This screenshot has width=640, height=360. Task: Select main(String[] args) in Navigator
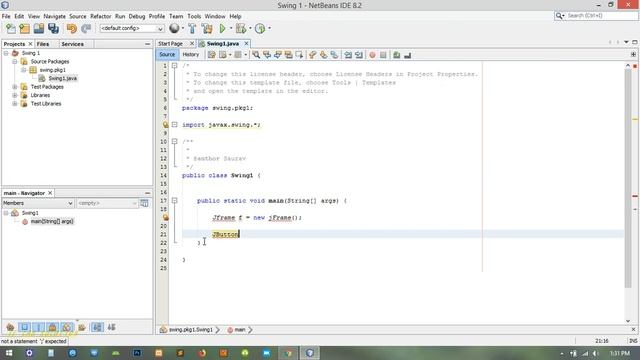(52, 222)
